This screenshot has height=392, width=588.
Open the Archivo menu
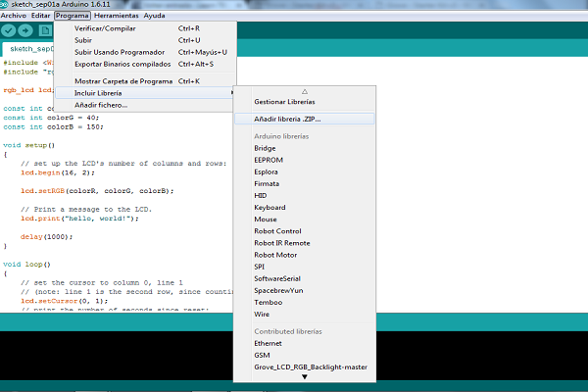[14, 16]
